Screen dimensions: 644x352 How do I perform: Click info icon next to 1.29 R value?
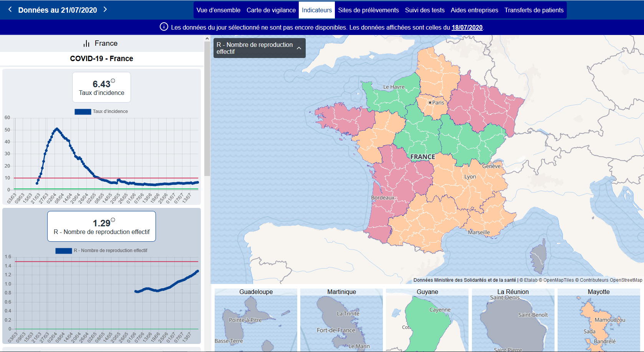[x=113, y=220]
